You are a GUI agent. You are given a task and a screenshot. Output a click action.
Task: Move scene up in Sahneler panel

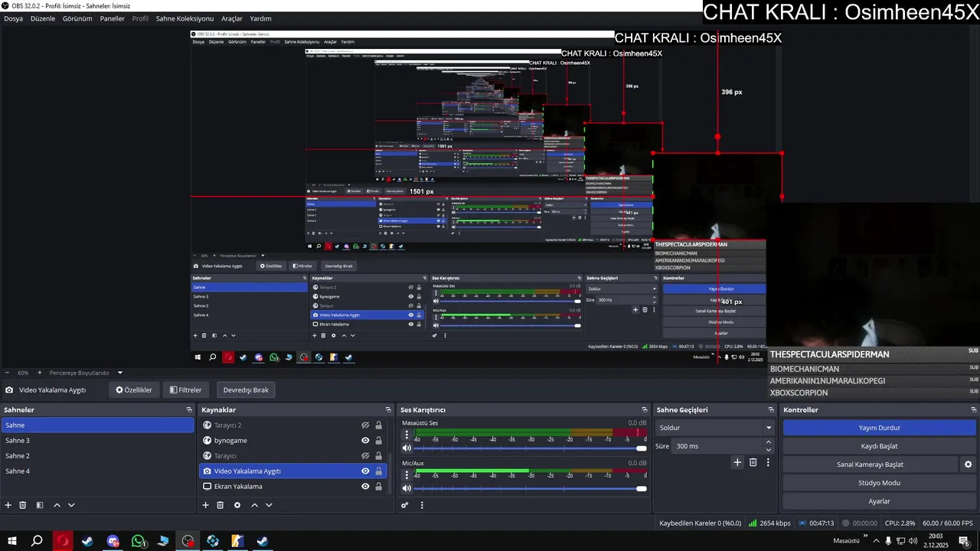coord(57,505)
